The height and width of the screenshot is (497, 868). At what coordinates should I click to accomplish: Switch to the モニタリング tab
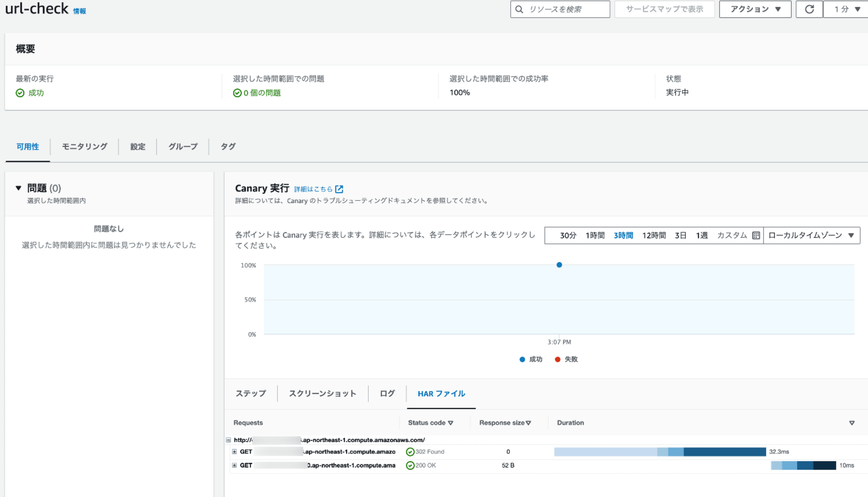click(x=85, y=147)
